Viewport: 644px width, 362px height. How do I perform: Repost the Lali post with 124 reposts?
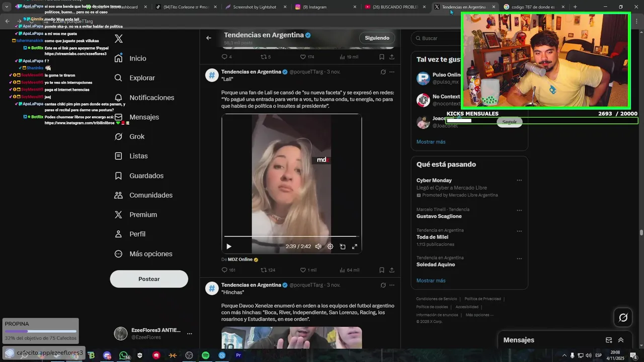268,270
